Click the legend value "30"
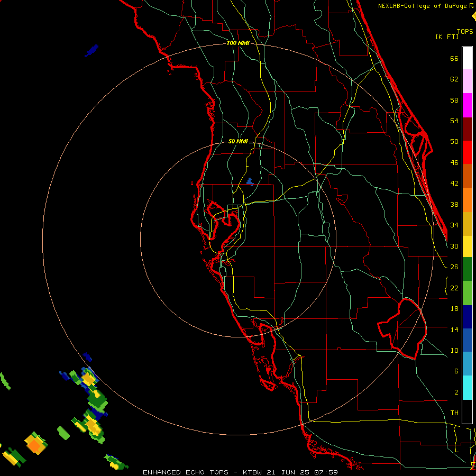 [454, 246]
